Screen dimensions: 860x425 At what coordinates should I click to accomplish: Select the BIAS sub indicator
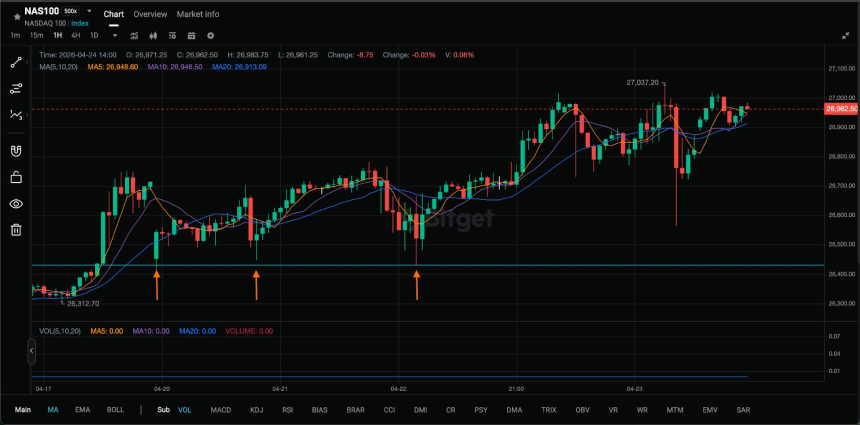320,410
